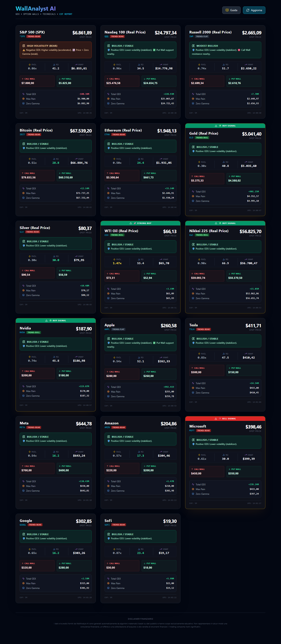Click the VWAP trend icon on Apple card
The width and height of the screenshot is (281, 644).
coord(161,358)
